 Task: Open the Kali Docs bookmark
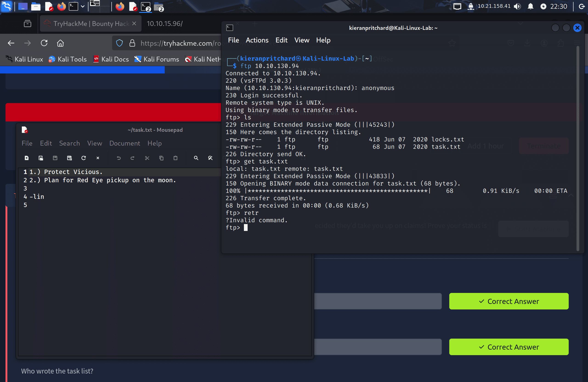(x=111, y=59)
